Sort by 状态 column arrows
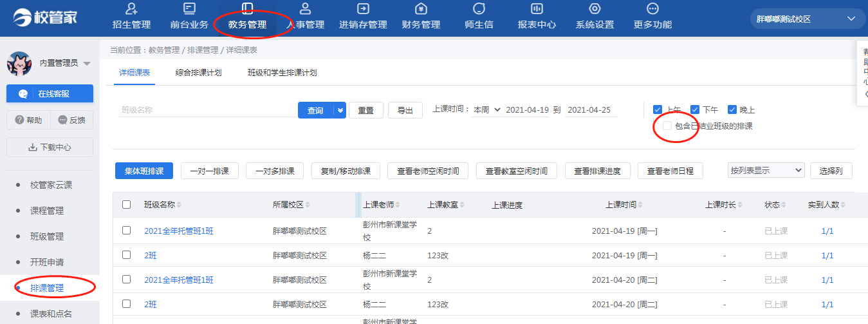 click(784, 205)
